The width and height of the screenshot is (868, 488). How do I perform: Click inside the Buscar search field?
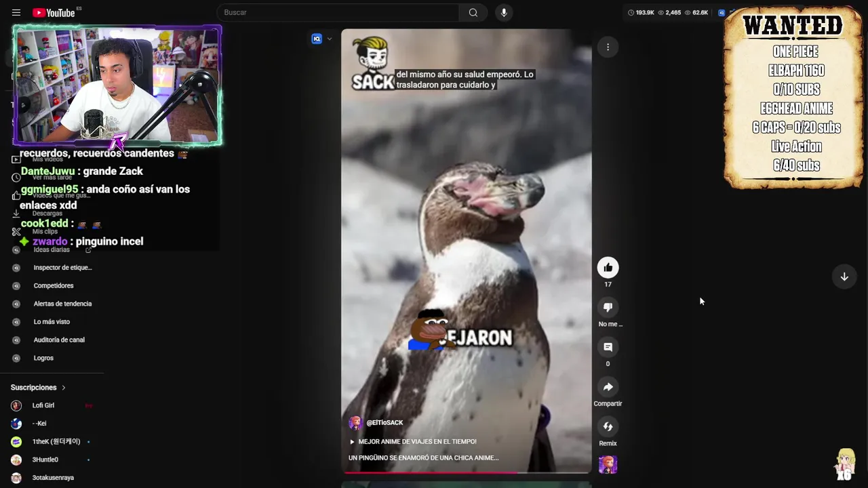pos(339,12)
